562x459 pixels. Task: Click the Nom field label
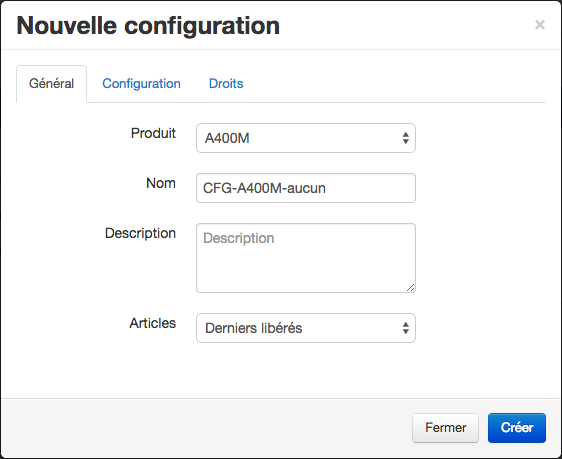161,183
